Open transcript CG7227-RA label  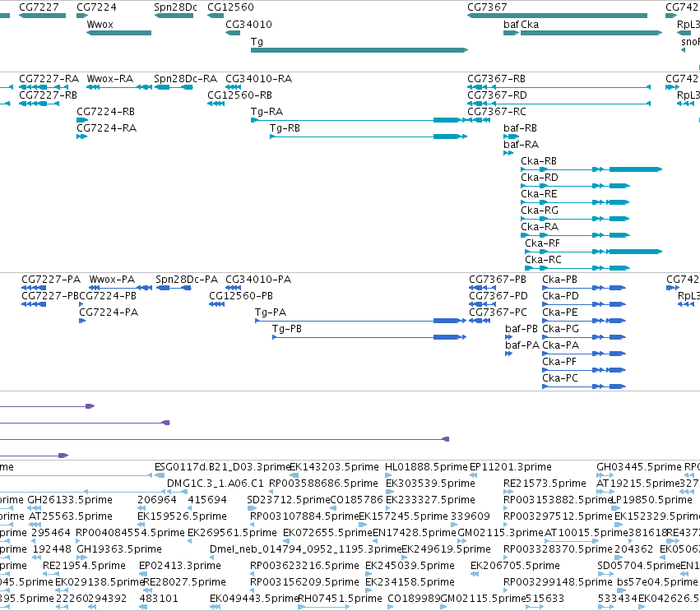pos(49,79)
